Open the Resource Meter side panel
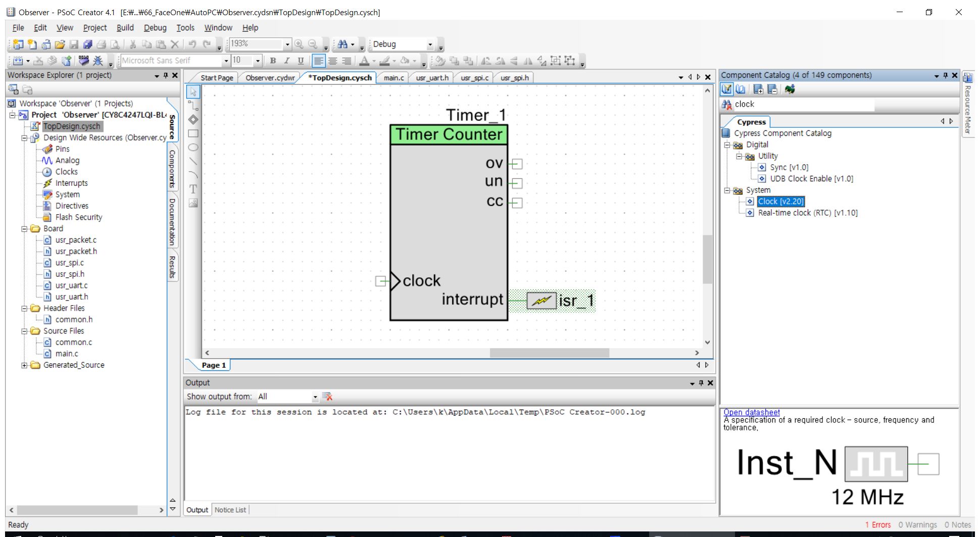 pyautogui.click(x=967, y=104)
